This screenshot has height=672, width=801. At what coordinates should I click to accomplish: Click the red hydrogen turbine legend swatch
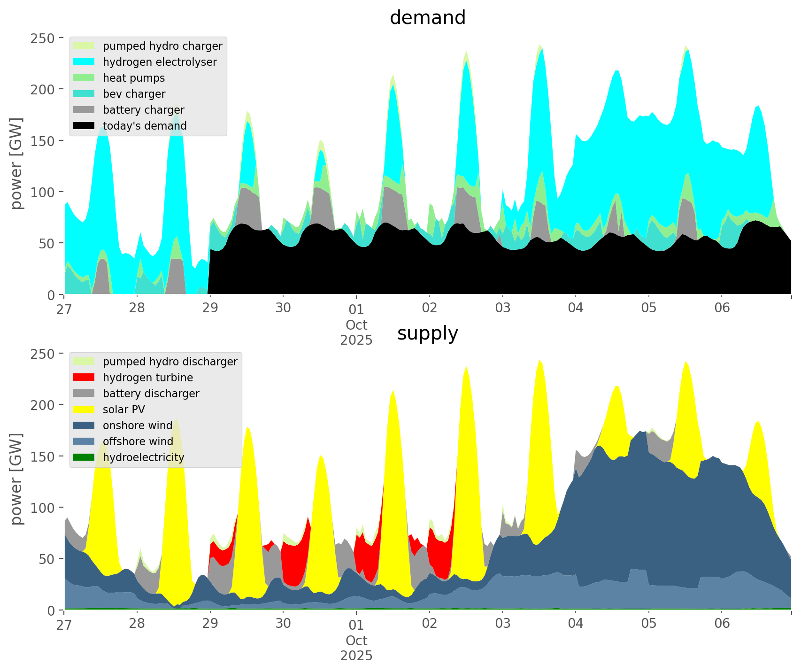click(84, 378)
